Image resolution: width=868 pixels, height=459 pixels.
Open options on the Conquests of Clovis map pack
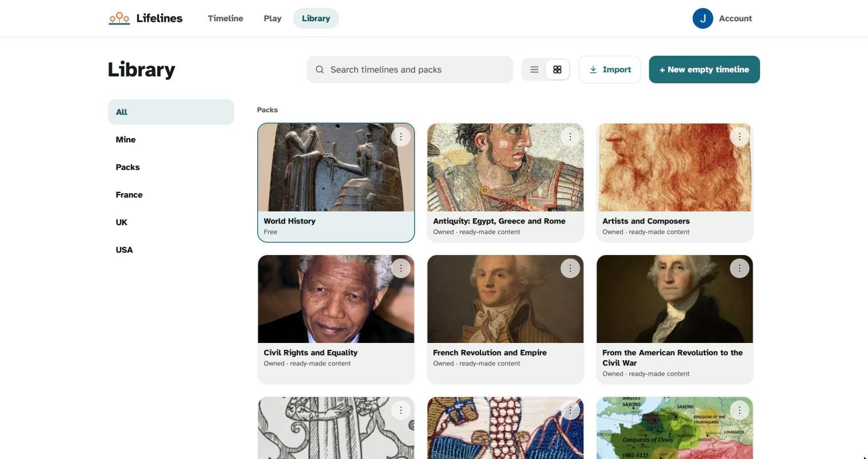point(739,410)
